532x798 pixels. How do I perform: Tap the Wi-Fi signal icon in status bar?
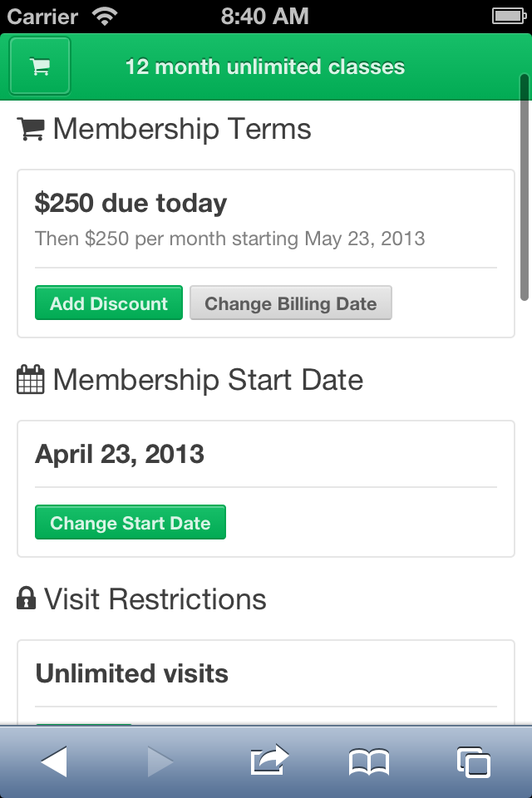[x=106, y=16]
